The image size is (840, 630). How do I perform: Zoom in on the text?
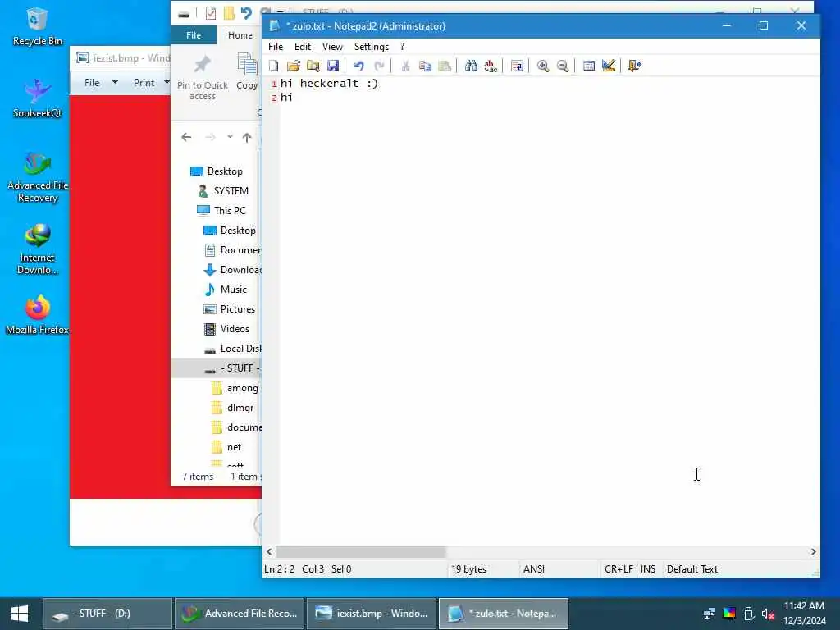coord(543,66)
